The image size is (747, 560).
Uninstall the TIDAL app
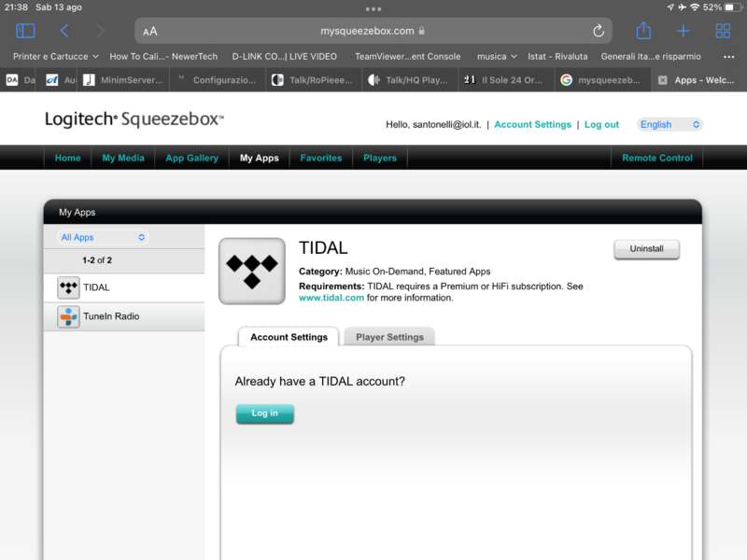click(646, 249)
